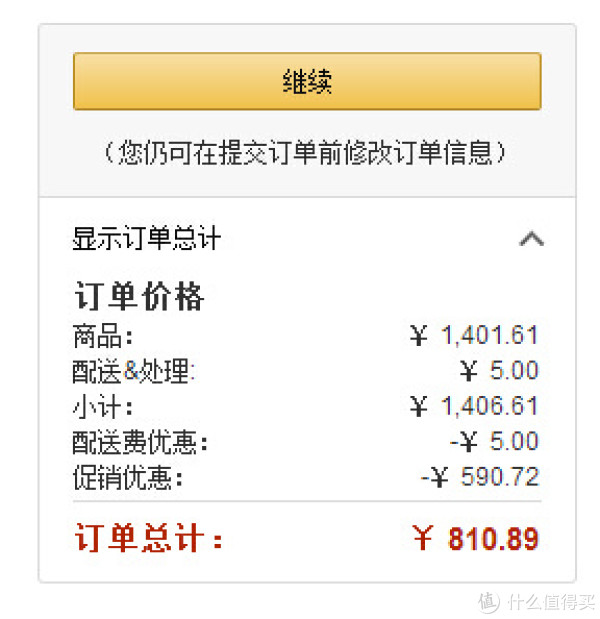600x619 pixels.
Task: Click the -¥590.72 promotion discount amount
Action: [480, 476]
